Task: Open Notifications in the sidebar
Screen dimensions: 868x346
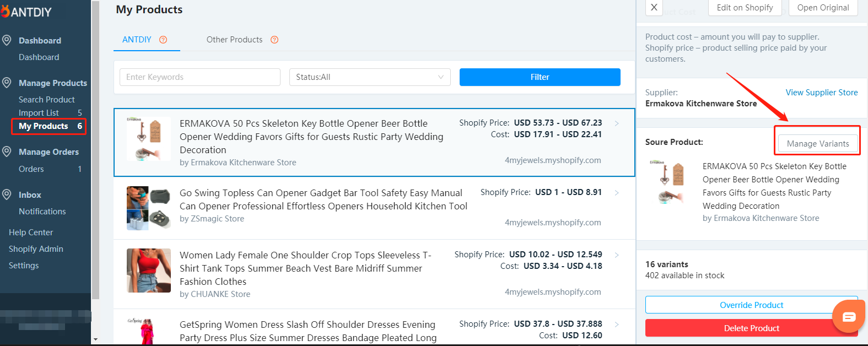Action: point(42,212)
